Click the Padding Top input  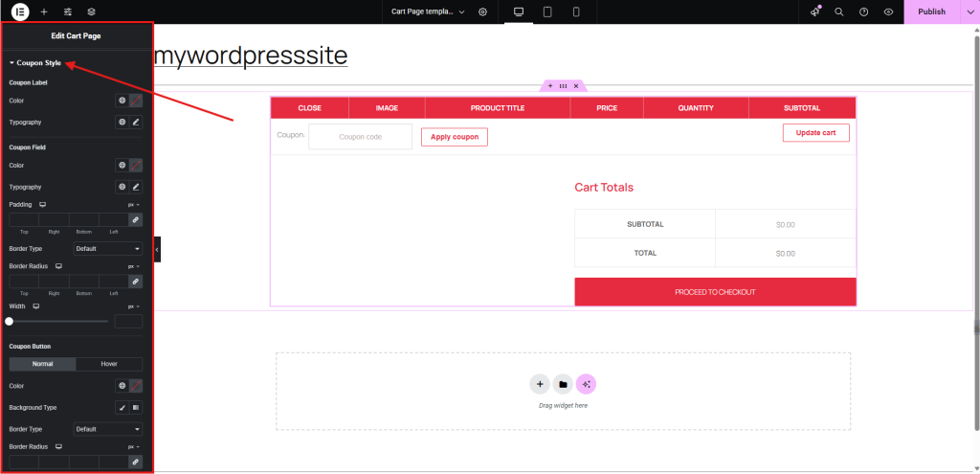point(24,219)
